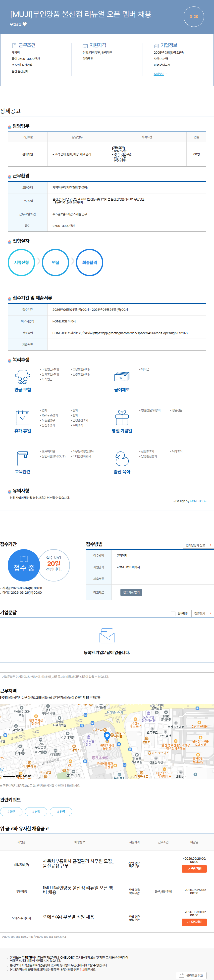Select the 면접 step circle
This screenshot has height=980, width=214.
(55, 263)
